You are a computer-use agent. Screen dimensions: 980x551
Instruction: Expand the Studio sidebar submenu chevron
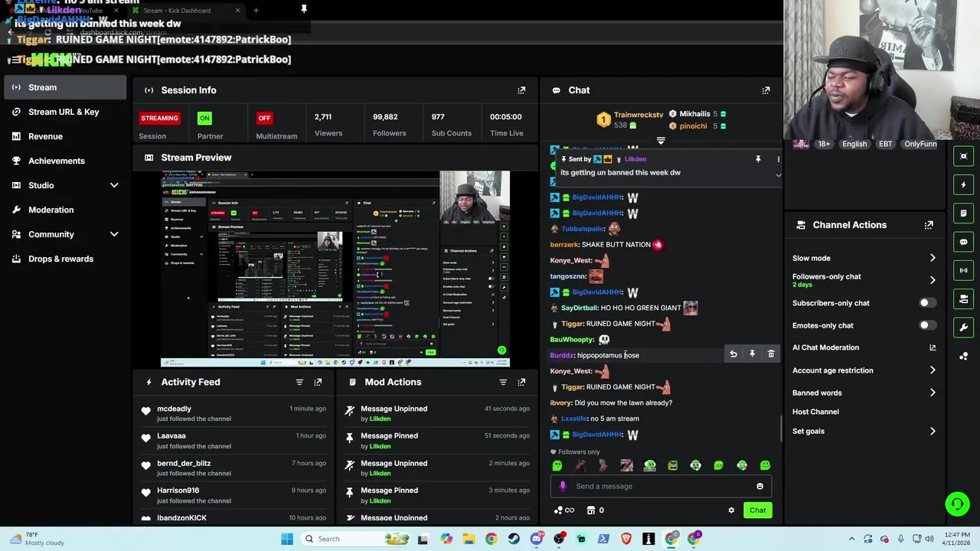(x=114, y=185)
